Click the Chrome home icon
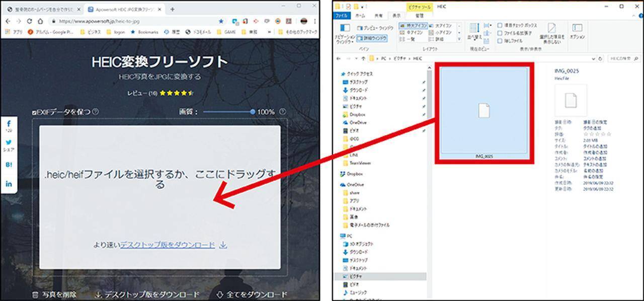This screenshot has height=301, width=644. [41, 22]
